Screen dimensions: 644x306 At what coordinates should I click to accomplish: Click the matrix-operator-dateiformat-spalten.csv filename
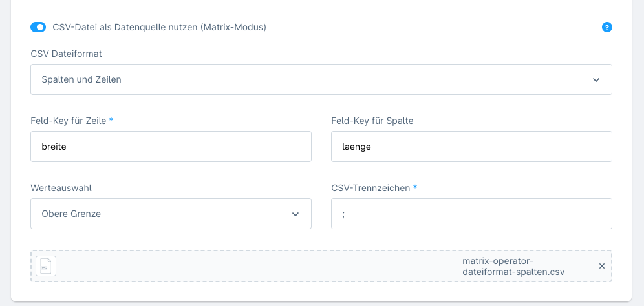click(513, 266)
